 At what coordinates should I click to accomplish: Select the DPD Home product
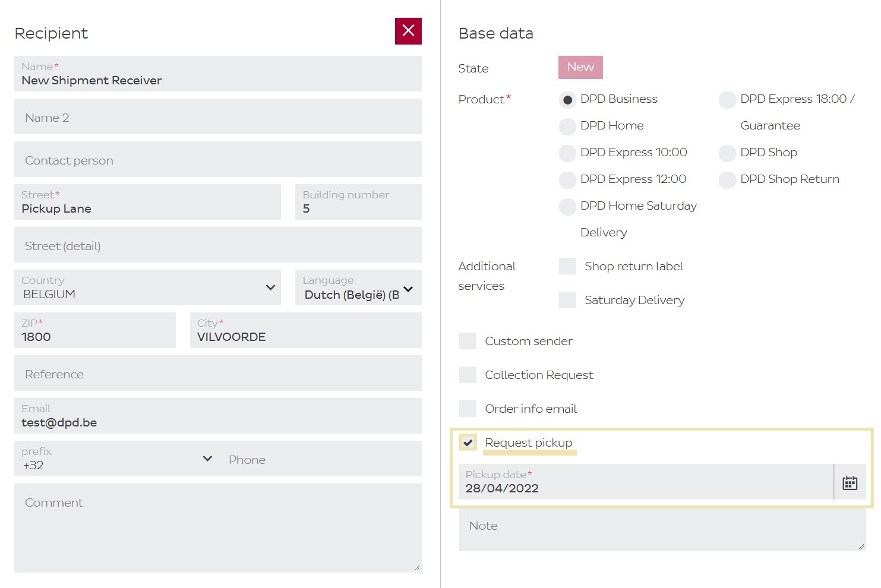pyautogui.click(x=567, y=126)
